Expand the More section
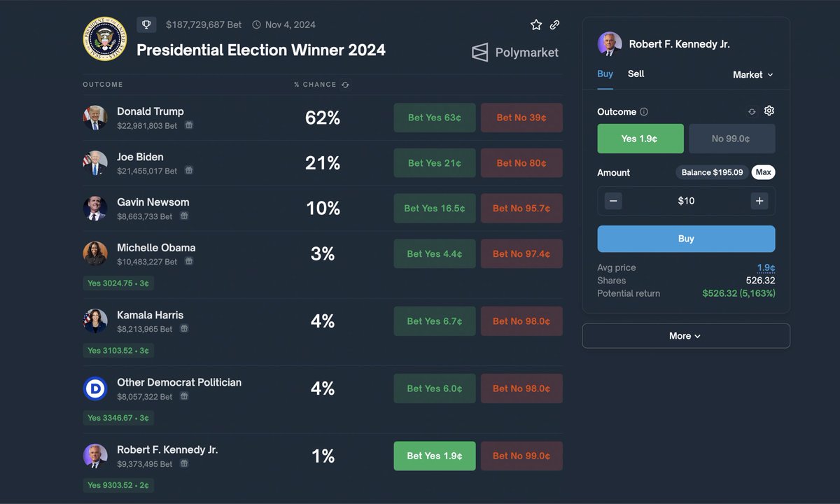The image size is (840, 504). pyautogui.click(x=686, y=336)
